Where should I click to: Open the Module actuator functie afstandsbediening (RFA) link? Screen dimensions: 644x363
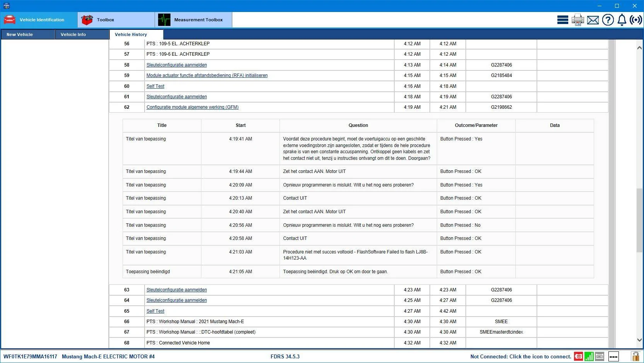[x=207, y=75]
